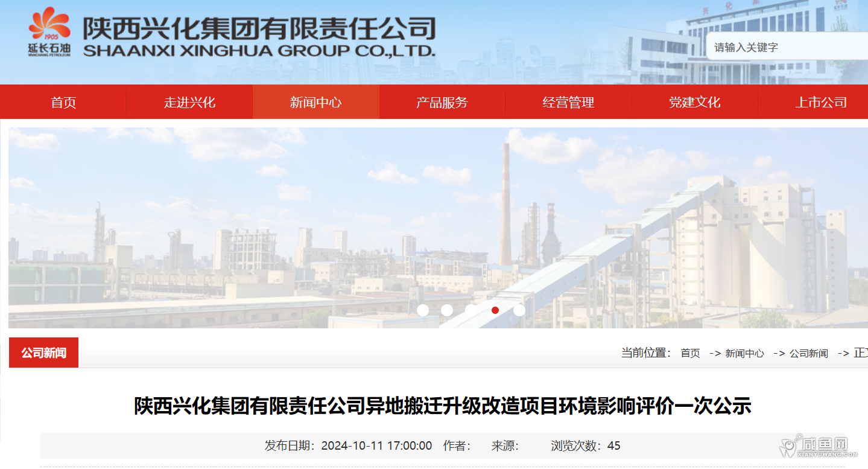Image resolution: width=868 pixels, height=469 pixels.
Task: Follow the 新闻中心 breadcrumb link
Action: pos(744,354)
